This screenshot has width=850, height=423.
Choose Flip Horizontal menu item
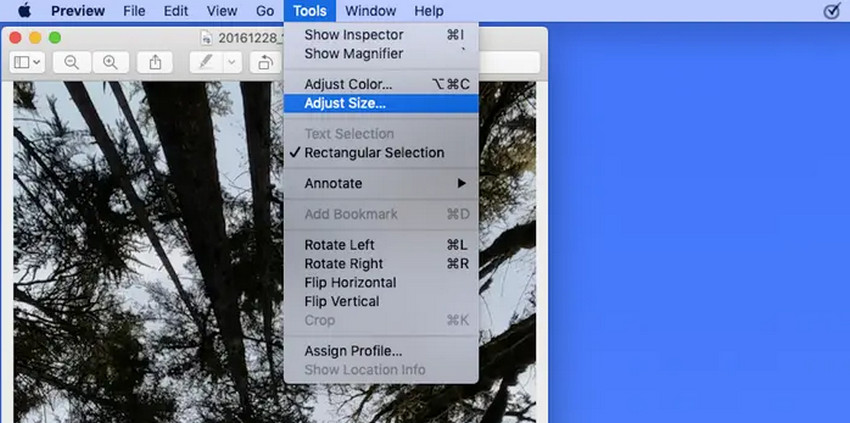point(381,283)
